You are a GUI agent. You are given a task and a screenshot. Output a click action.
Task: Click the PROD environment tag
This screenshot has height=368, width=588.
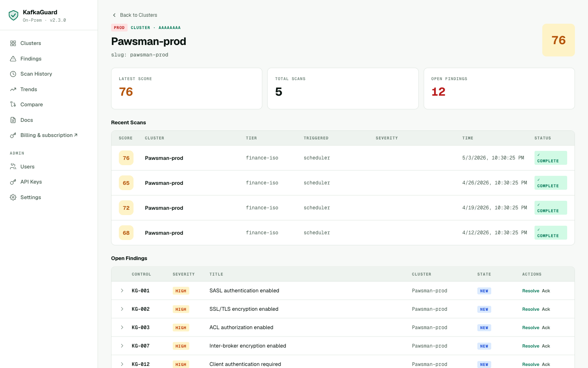pyautogui.click(x=119, y=28)
